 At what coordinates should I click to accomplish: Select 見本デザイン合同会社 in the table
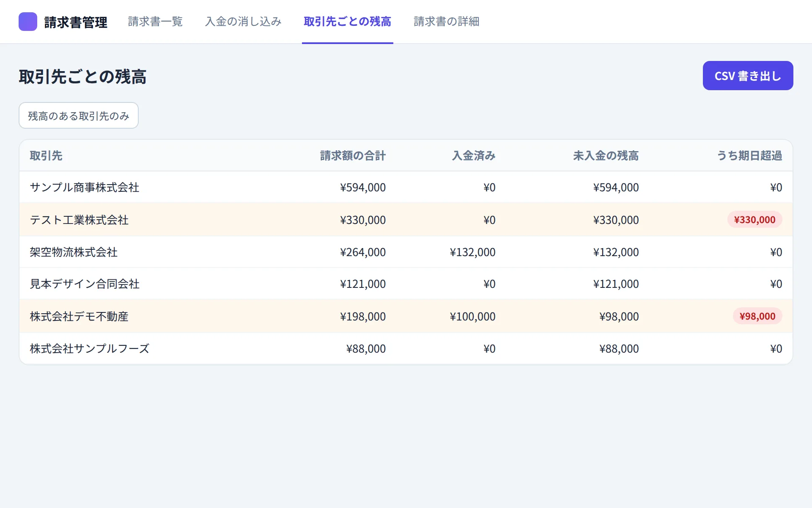click(x=85, y=284)
